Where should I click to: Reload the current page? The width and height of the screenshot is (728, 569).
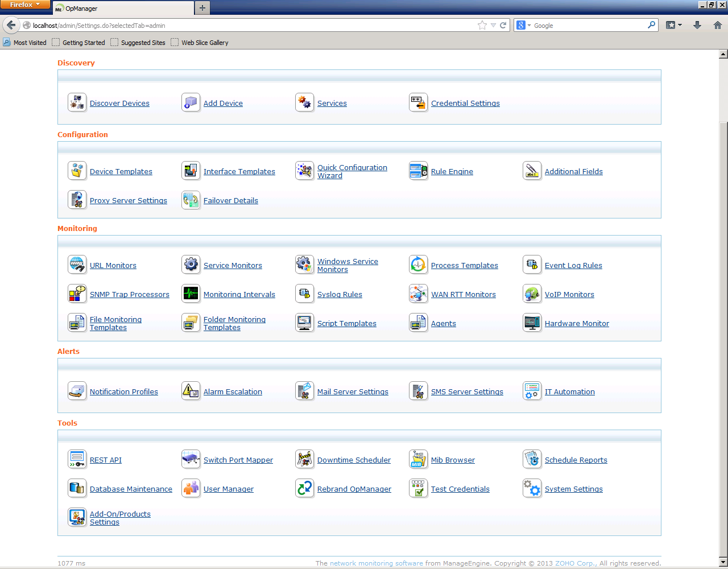(x=503, y=25)
